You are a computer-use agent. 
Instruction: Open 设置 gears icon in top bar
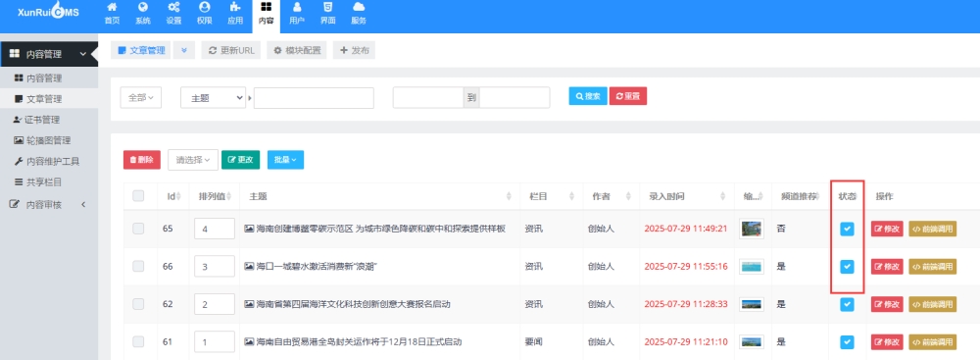173,14
